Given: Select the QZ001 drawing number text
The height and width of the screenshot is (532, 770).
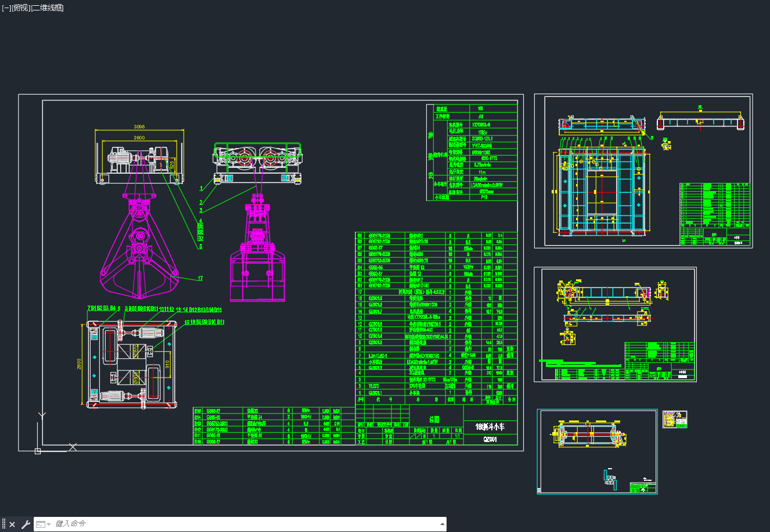Looking at the screenshot, I should pos(490,439).
